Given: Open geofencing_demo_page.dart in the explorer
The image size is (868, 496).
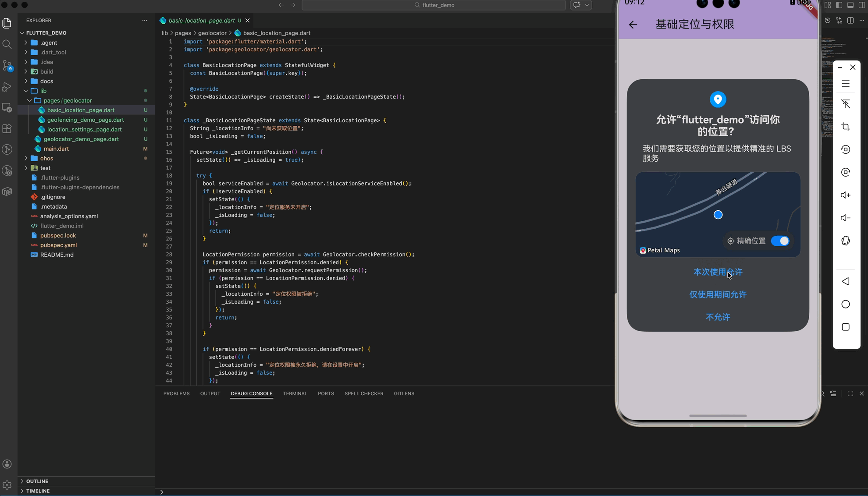Looking at the screenshot, I should pos(85,120).
